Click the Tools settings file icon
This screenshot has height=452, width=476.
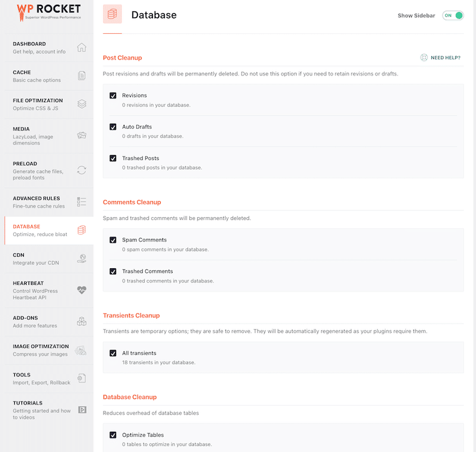82,378
